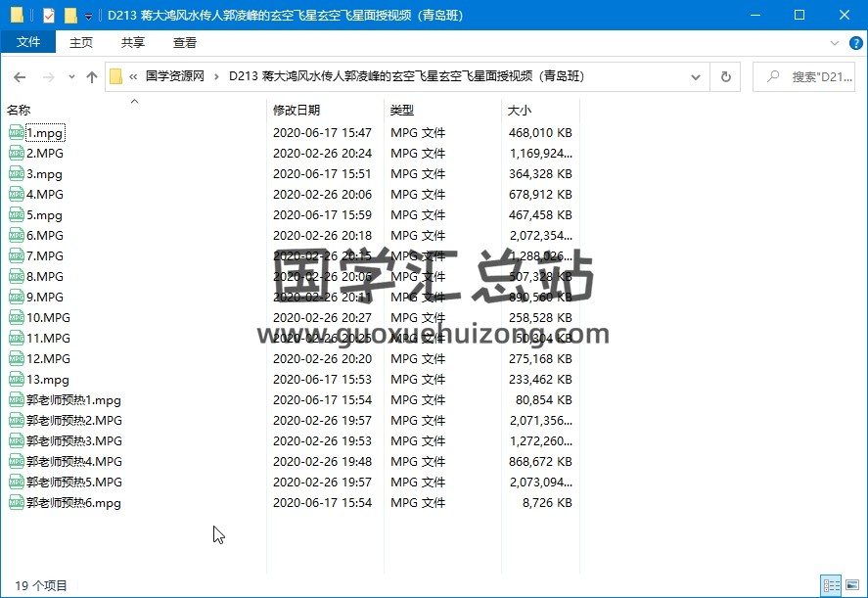Select the file named 郭老师预热4.MPG

(x=74, y=461)
